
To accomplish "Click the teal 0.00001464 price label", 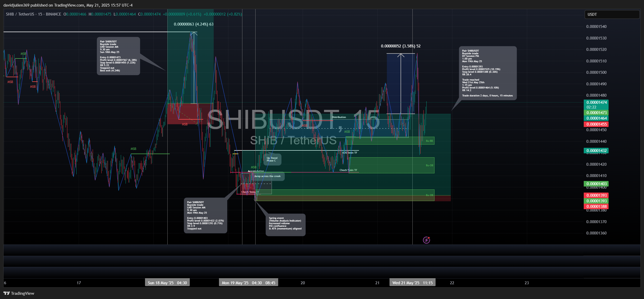I will [x=596, y=118].
